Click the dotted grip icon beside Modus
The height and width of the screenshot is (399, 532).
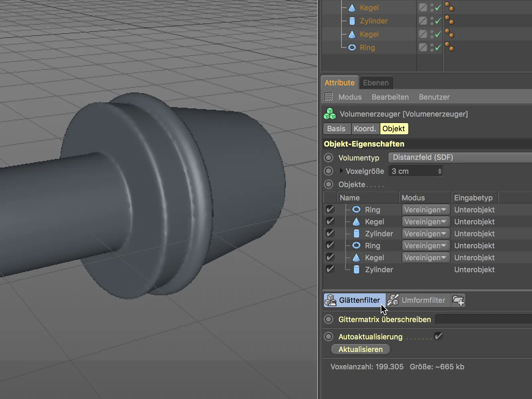329,97
